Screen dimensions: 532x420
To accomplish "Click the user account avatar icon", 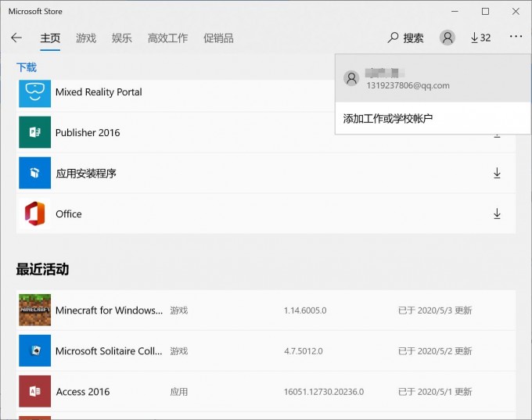I will coord(448,38).
